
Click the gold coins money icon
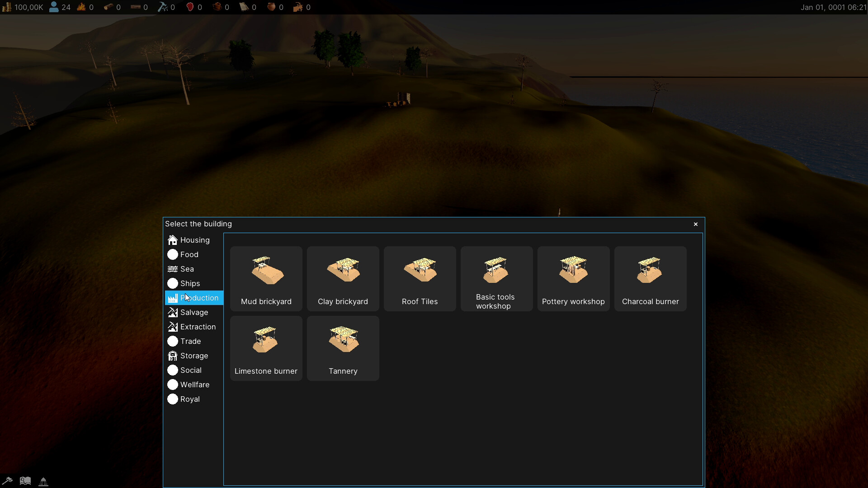(x=6, y=7)
